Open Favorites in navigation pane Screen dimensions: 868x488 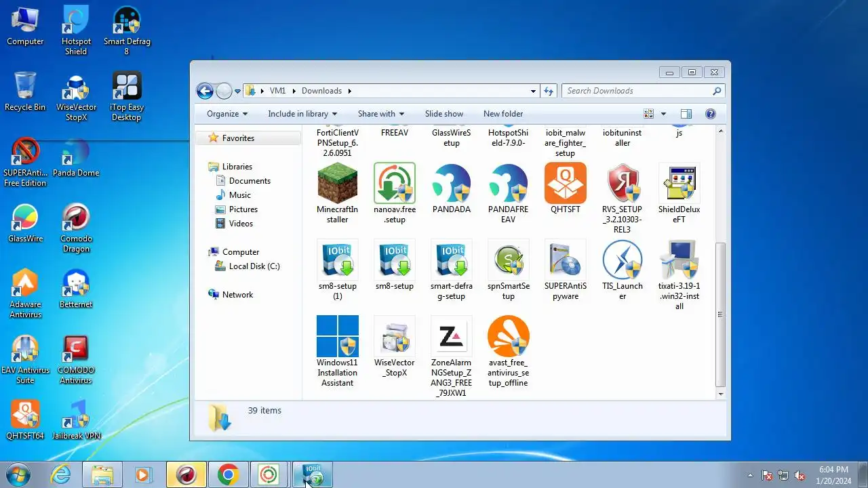tap(238, 138)
